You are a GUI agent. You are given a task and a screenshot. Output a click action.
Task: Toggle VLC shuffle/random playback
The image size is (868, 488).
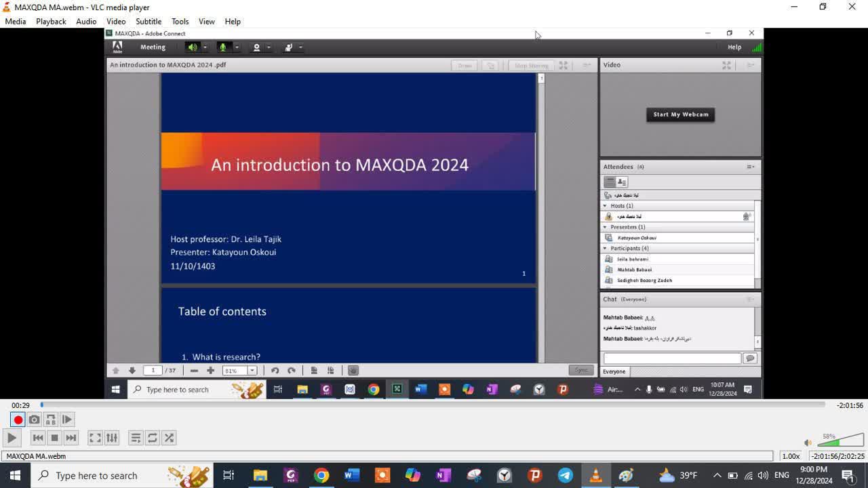(x=169, y=438)
